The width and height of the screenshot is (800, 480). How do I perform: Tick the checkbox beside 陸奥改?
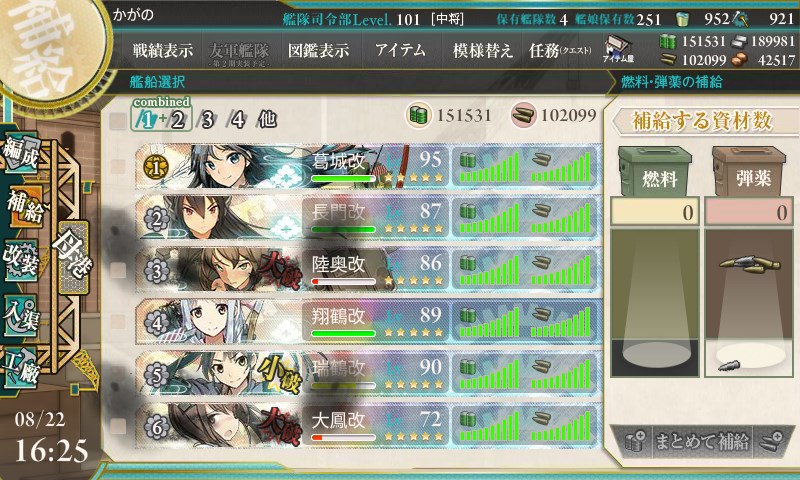[x=118, y=270]
